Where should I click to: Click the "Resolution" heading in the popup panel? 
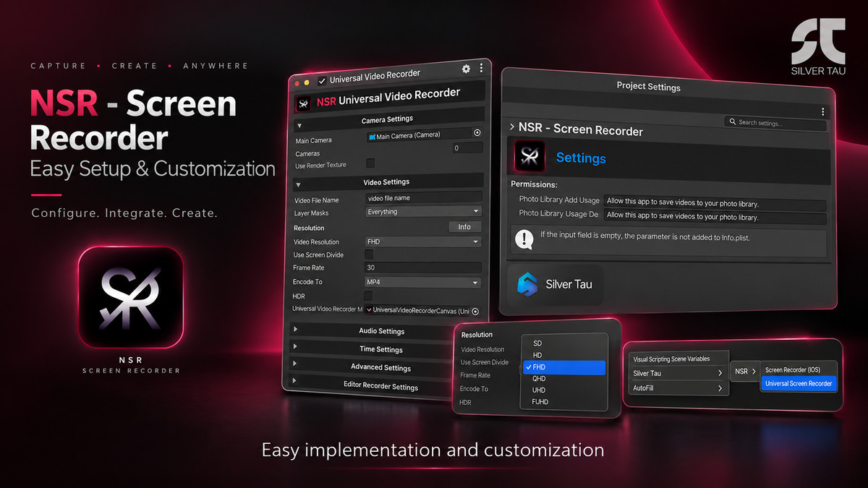[477, 335]
